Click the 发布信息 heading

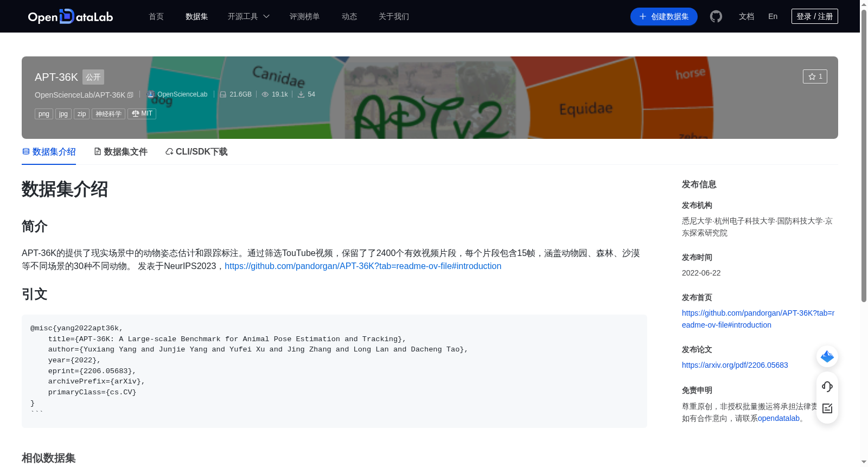coord(699,184)
